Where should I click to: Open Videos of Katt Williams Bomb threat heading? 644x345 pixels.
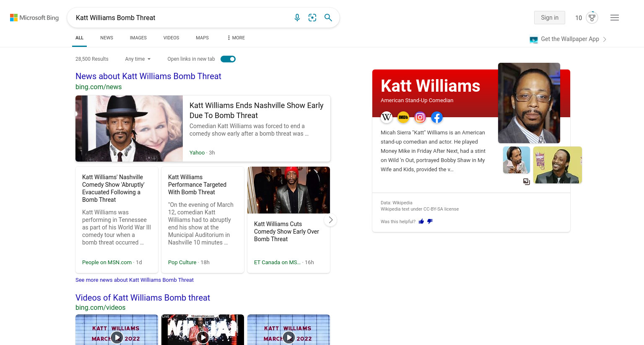click(143, 298)
